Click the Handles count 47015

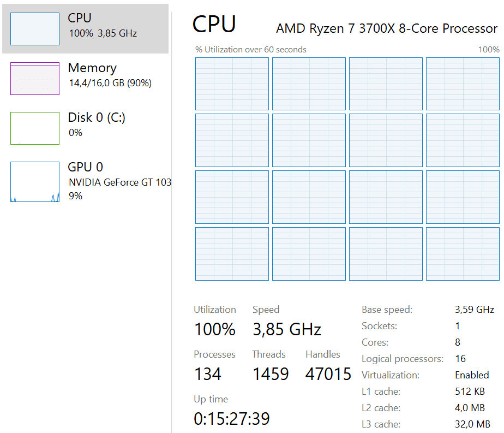pos(328,374)
